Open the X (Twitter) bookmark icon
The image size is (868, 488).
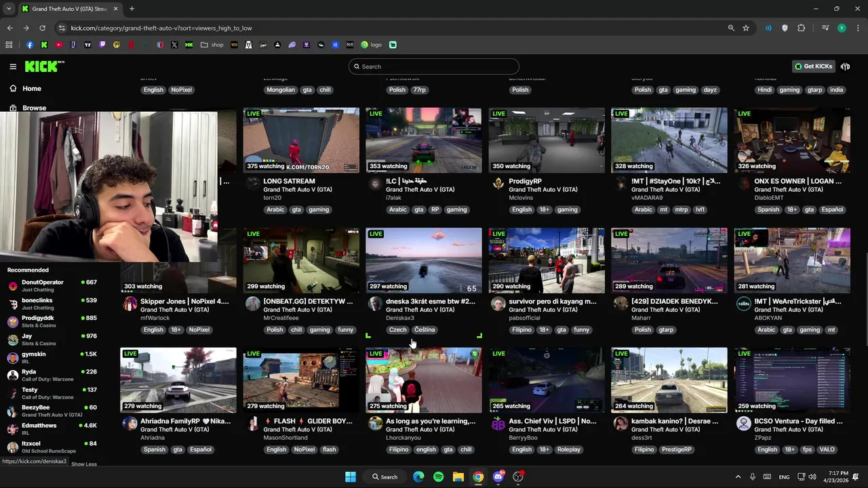pyautogui.click(x=174, y=45)
